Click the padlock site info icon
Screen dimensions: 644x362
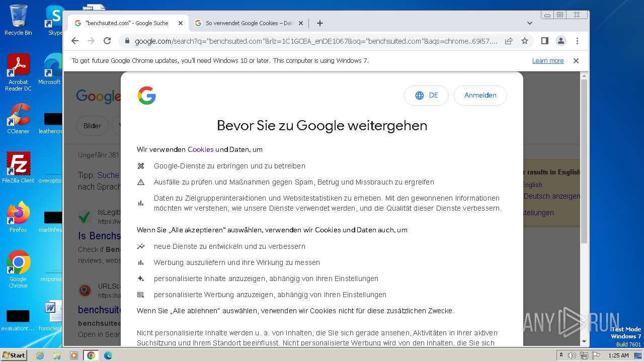(x=127, y=41)
